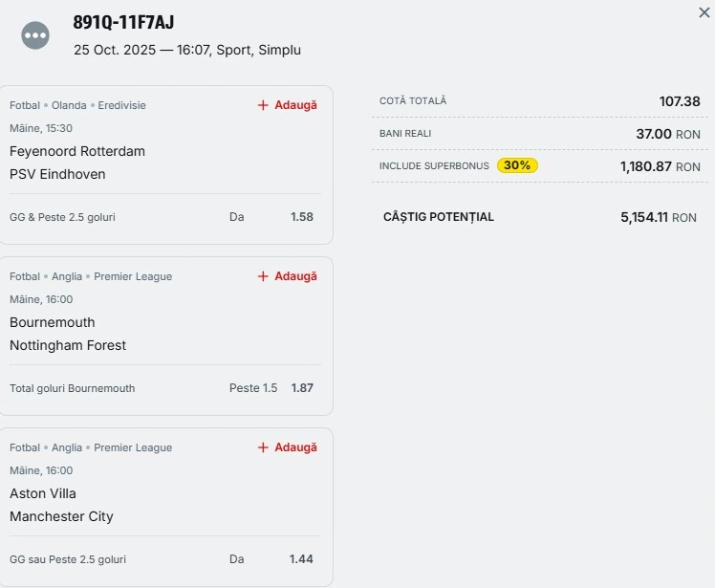Viewport: 715px width, 588px height.
Task: Click the GG & Peste 2.5 goluri market
Action: tap(62, 217)
